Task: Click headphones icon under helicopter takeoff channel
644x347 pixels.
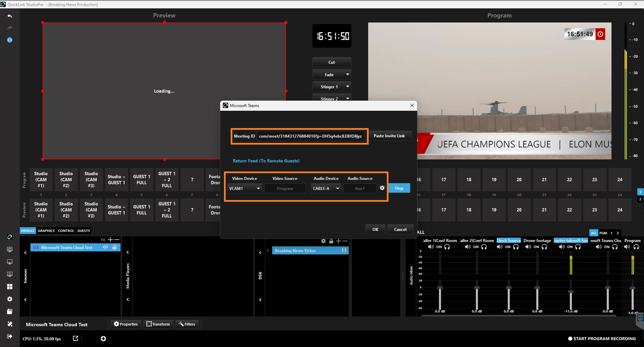Action: pyautogui.click(x=578, y=247)
